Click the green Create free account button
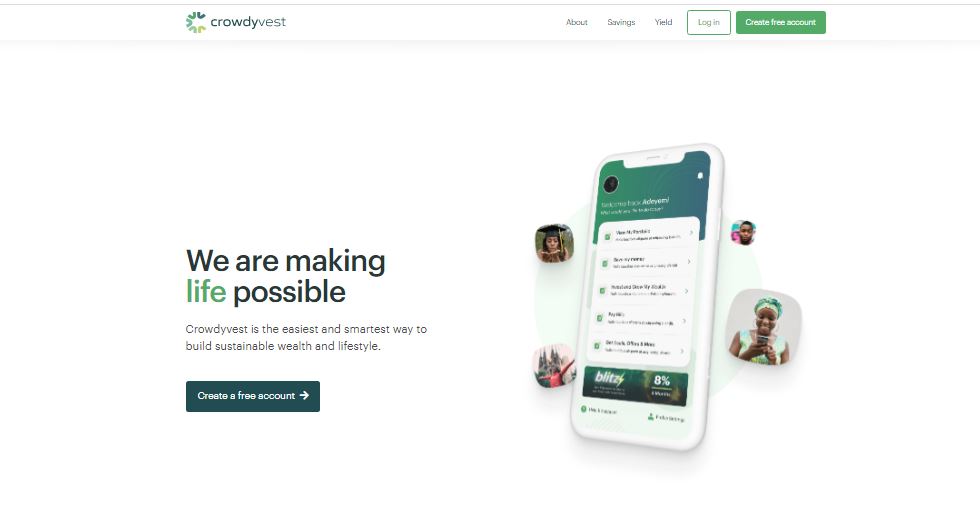Viewport: 980px width, 525px height. [781, 22]
